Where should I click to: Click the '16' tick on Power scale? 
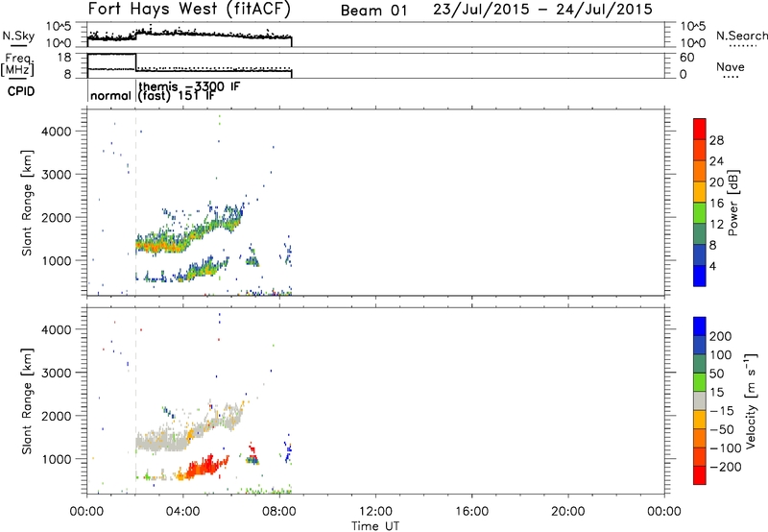[x=716, y=204]
